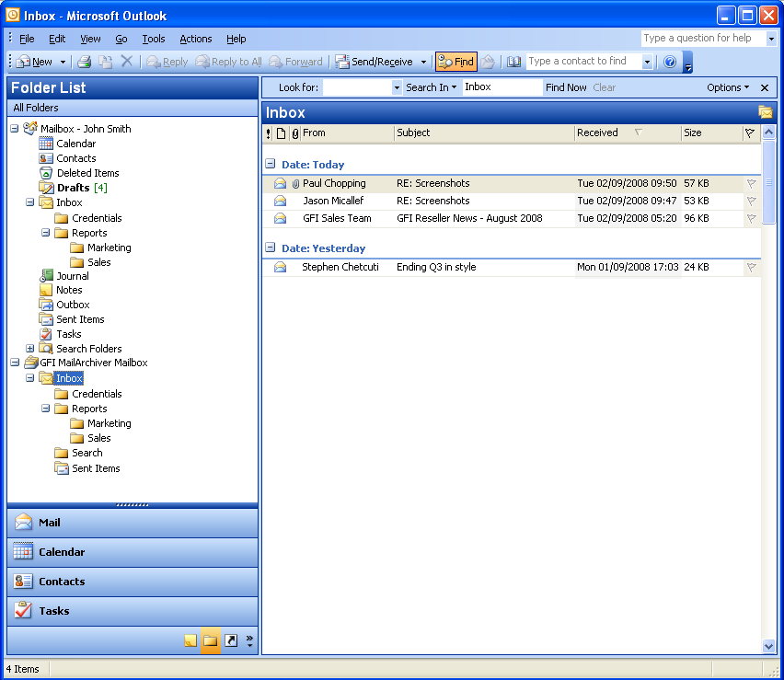Click the 'Type a question for help' box

pos(703,38)
